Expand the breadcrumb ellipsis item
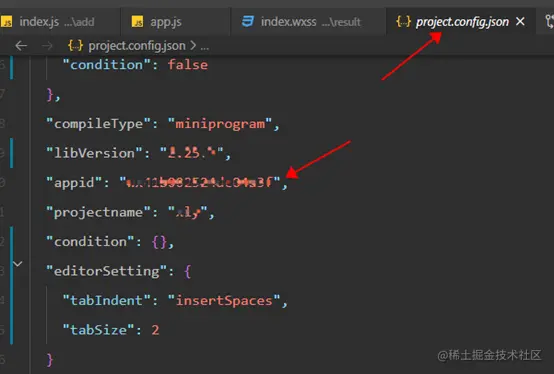Viewport: 554px width, 374px height. [205, 46]
